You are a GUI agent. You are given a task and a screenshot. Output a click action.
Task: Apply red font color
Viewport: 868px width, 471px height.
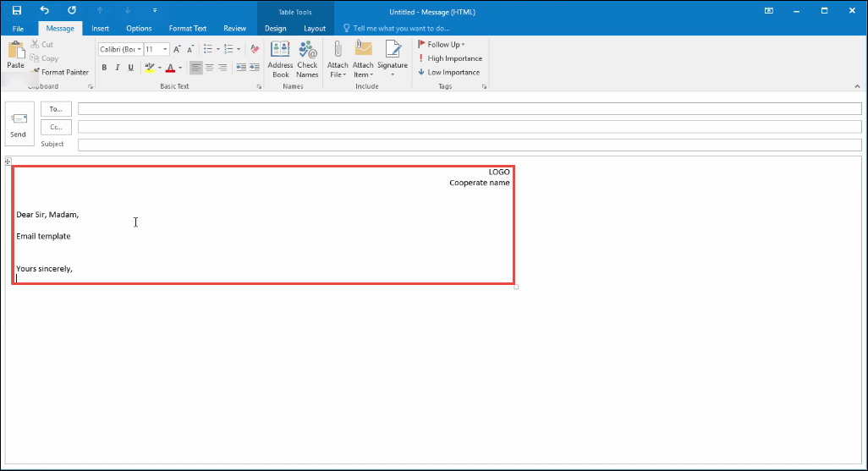171,68
